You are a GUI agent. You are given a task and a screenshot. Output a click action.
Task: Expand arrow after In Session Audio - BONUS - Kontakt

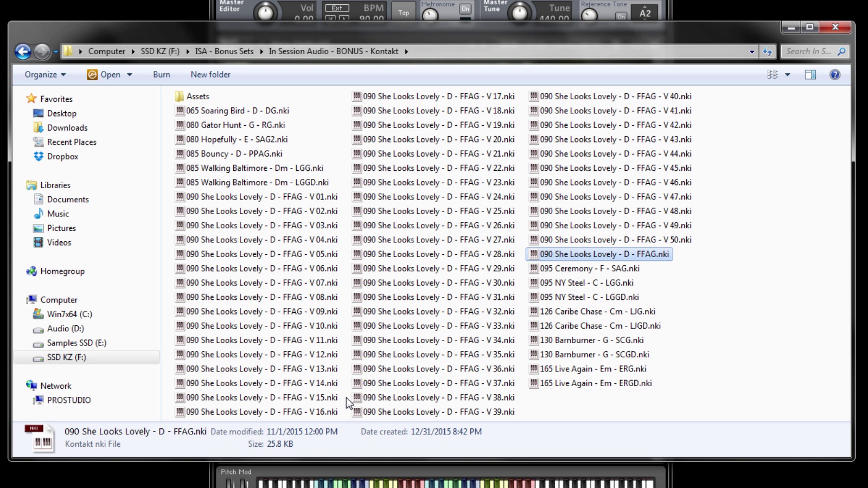click(x=406, y=52)
